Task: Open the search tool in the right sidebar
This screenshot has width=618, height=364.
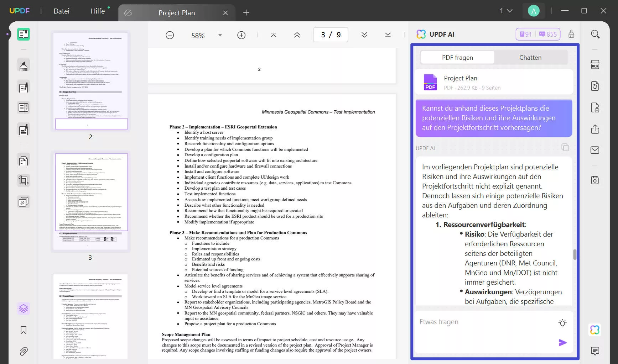Action: (x=595, y=34)
